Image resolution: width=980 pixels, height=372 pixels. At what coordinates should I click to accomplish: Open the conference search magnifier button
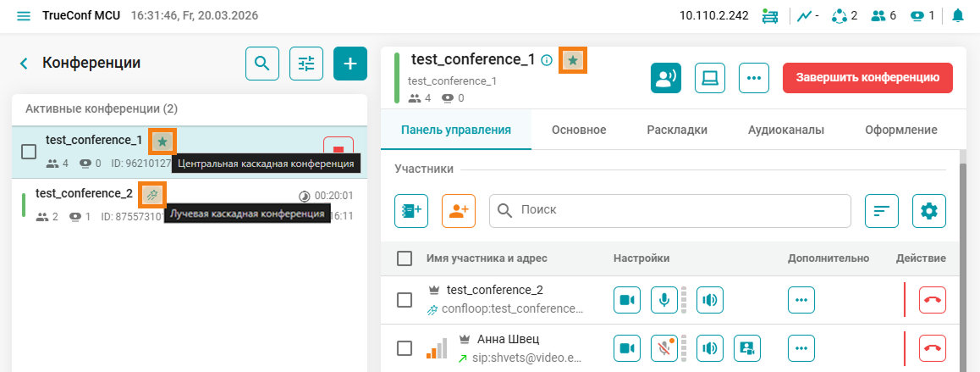(262, 63)
